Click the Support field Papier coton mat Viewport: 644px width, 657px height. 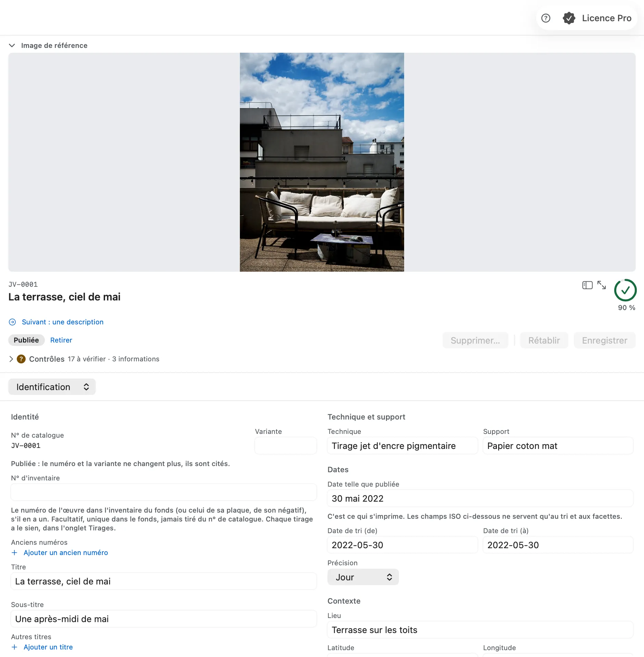pos(558,446)
